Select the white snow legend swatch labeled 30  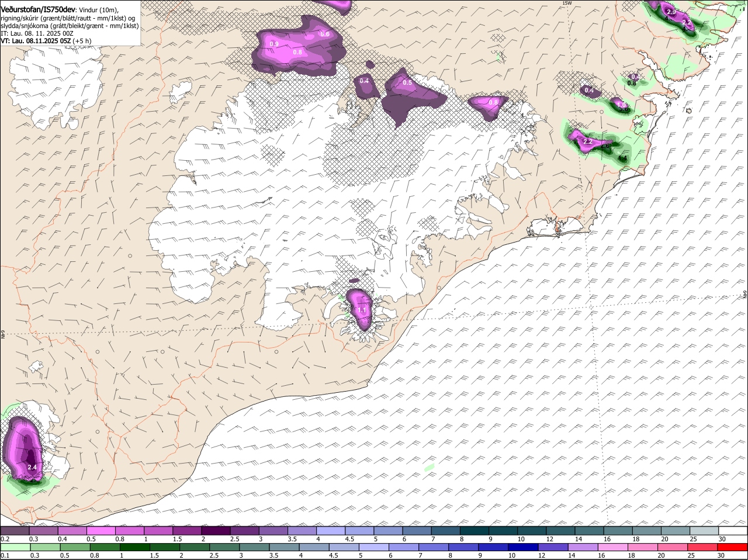733,531
